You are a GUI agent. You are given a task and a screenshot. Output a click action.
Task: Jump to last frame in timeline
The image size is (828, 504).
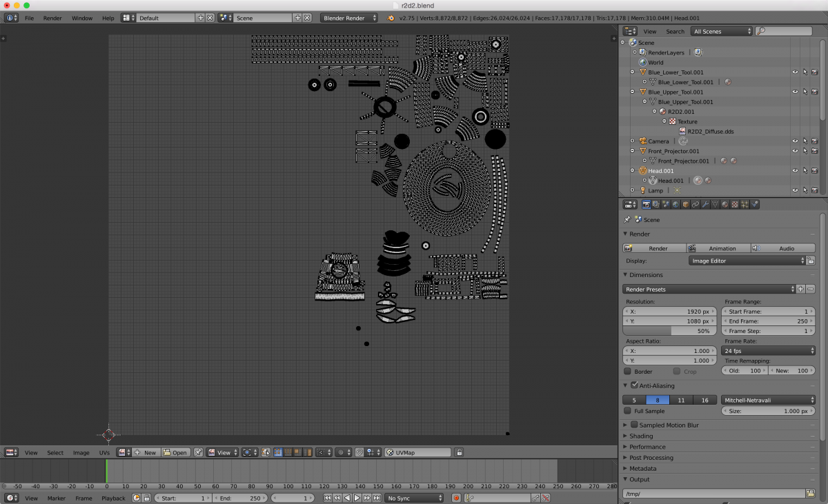377,498
